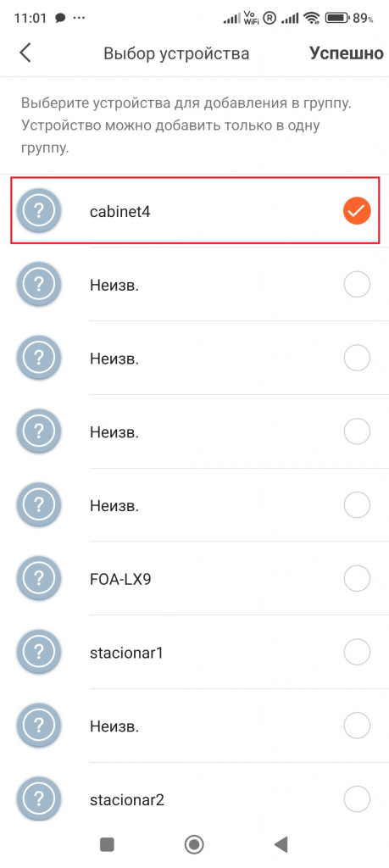The height and width of the screenshot is (868, 389).
Task: Select the cabinet4 device name
Action: (x=119, y=211)
